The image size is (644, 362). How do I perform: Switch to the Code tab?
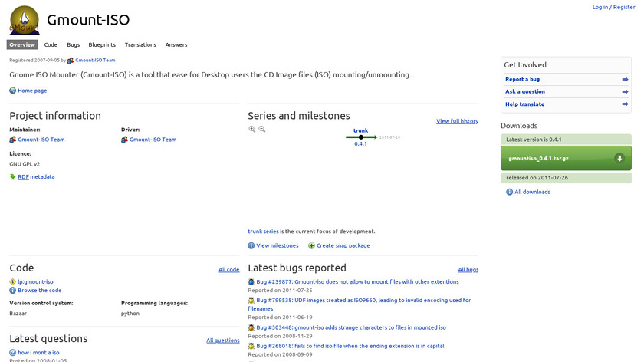pyautogui.click(x=51, y=44)
